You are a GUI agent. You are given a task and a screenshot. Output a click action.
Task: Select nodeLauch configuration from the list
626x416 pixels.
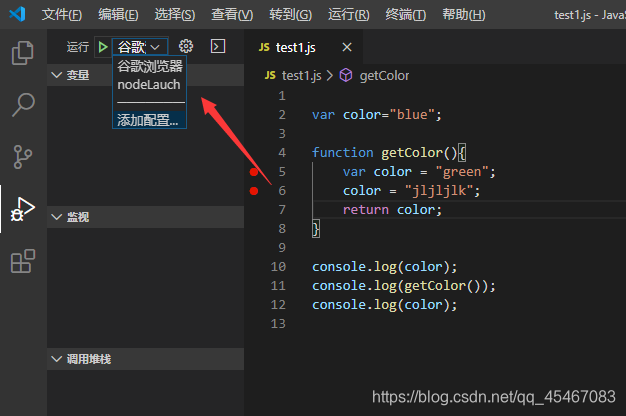(x=150, y=85)
